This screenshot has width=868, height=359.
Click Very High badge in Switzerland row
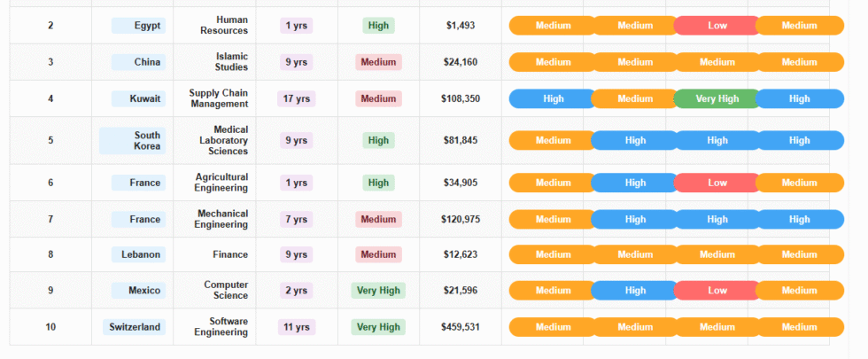coord(378,327)
